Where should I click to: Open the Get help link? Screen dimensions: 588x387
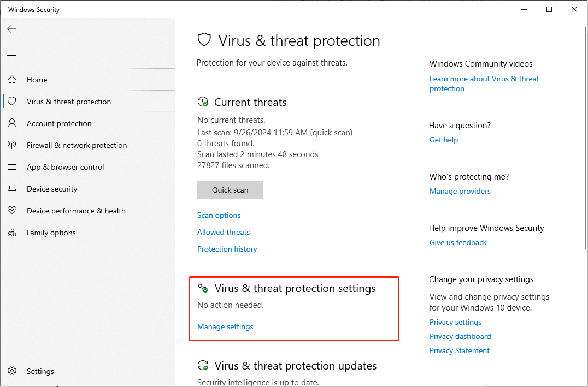click(x=444, y=140)
